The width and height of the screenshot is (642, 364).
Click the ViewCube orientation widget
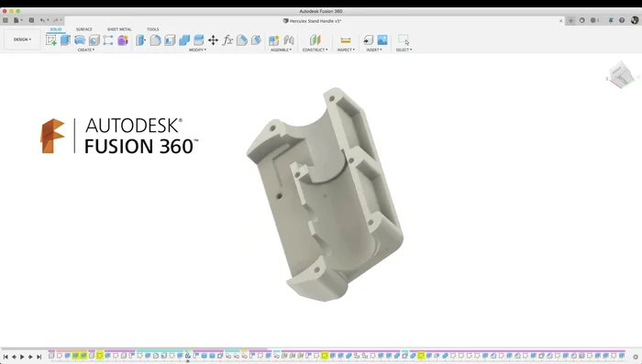click(621, 74)
